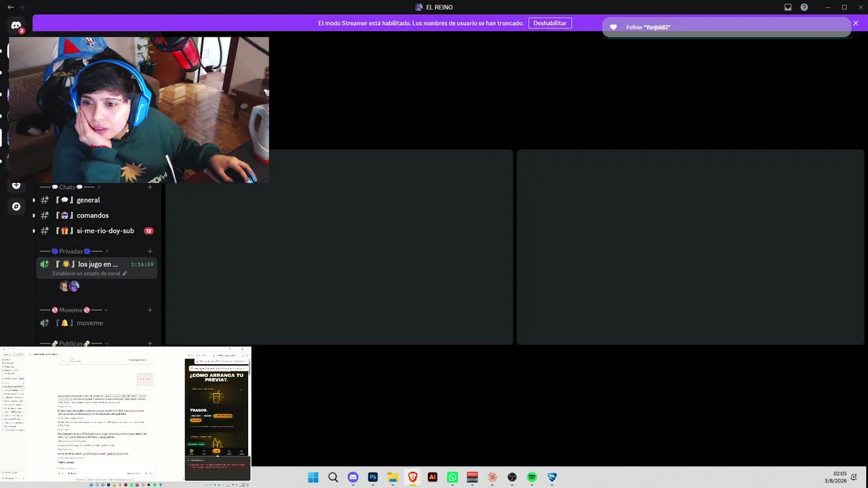868x488 pixels.
Task: Click the EL REINO server title
Action: pyautogui.click(x=434, y=7)
